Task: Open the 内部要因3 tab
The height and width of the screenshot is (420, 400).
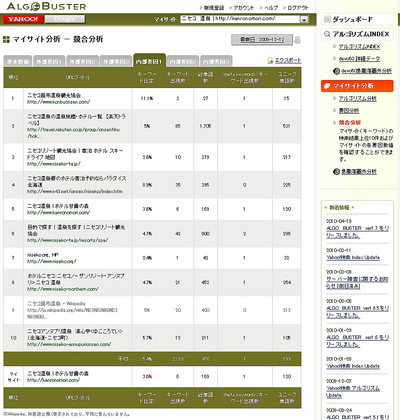Action: 216,61
